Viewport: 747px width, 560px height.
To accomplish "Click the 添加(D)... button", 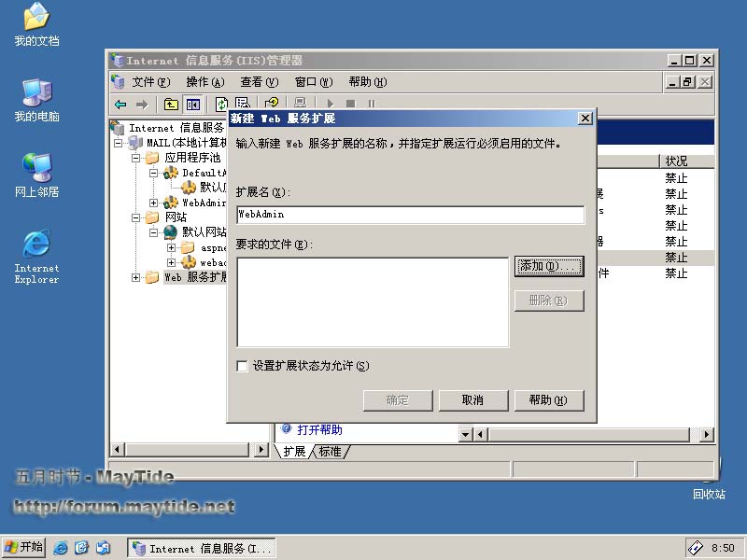I will [549, 267].
